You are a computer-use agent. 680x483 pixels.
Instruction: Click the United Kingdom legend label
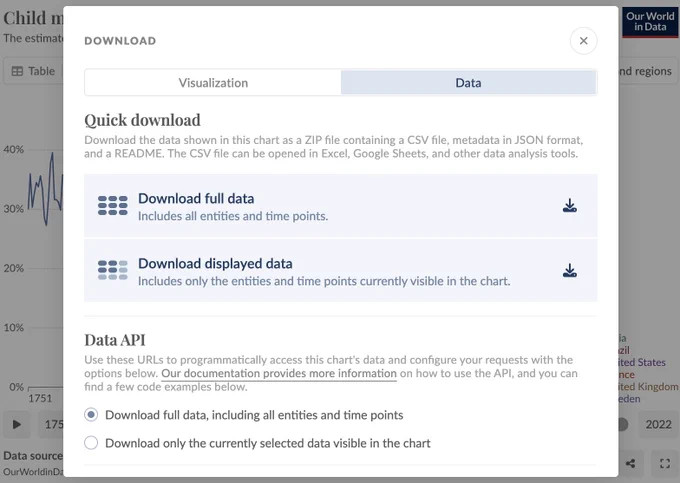[x=648, y=387]
